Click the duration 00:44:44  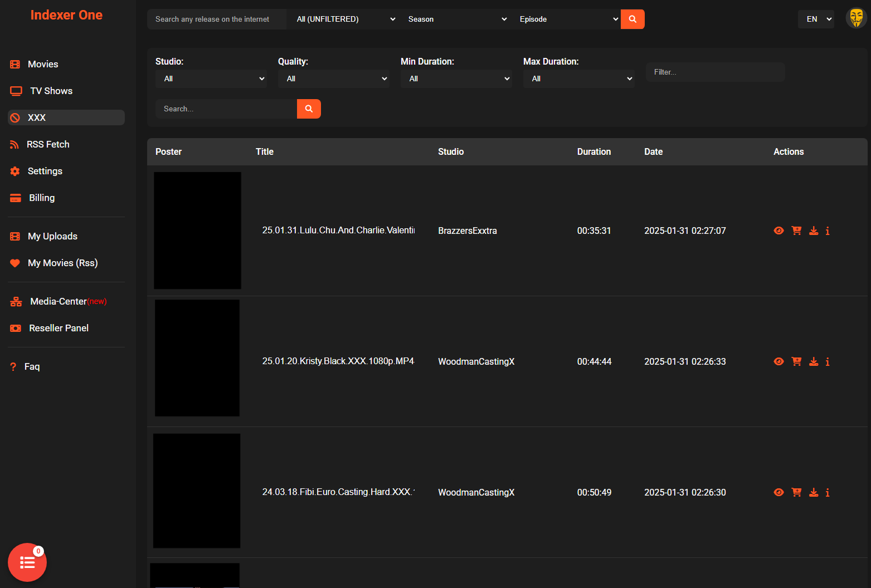[594, 361]
